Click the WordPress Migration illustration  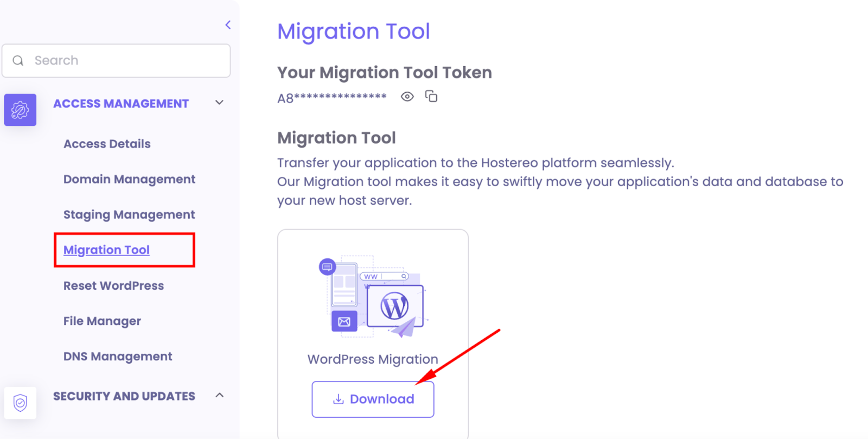(373, 296)
